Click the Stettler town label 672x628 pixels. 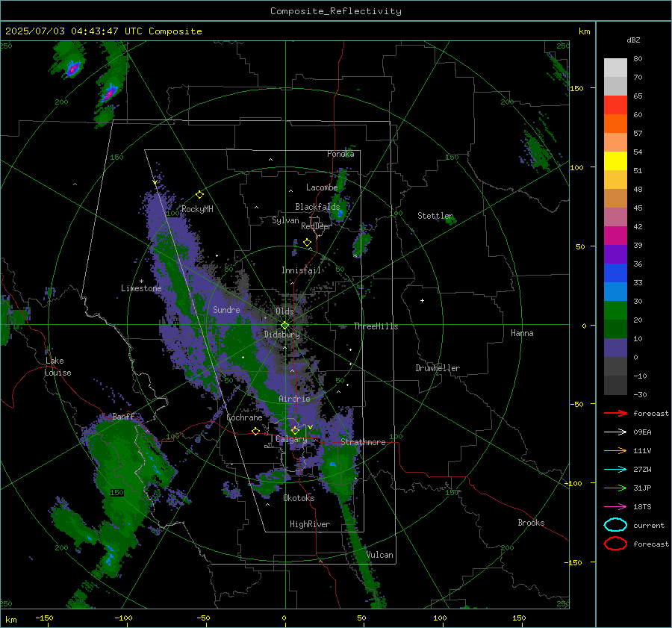[x=435, y=216]
